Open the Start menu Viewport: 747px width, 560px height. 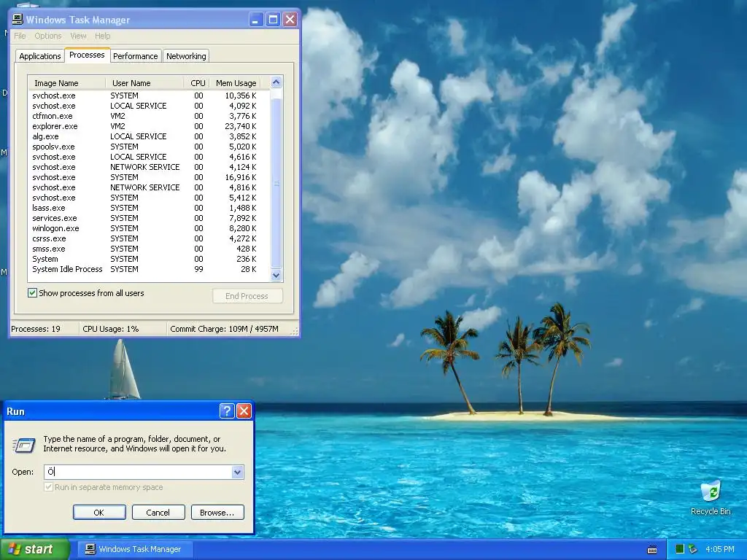(x=34, y=549)
